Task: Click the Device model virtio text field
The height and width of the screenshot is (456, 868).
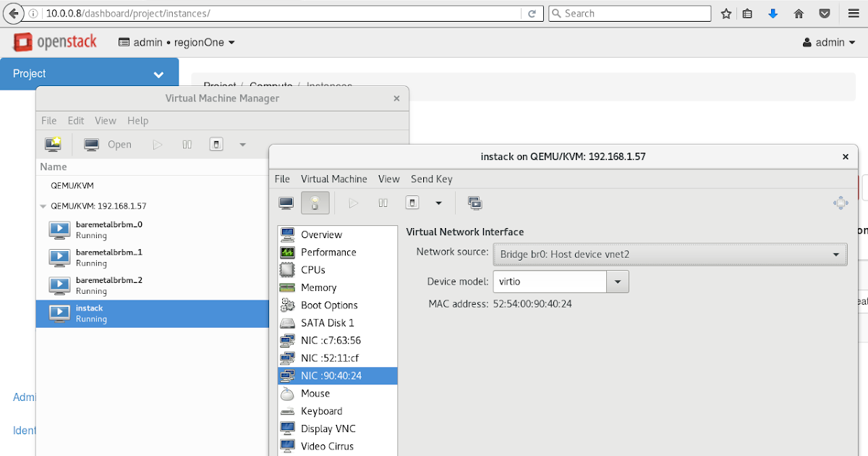Action: click(x=550, y=282)
